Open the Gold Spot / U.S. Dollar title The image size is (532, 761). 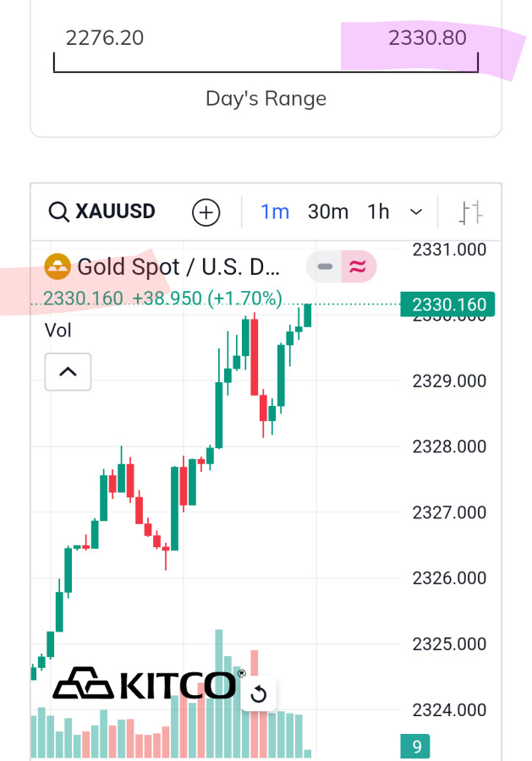[x=178, y=267]
